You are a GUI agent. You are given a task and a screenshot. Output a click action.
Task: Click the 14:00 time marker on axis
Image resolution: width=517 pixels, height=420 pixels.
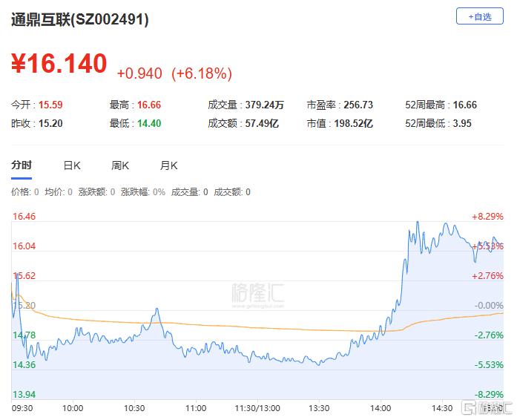click(381, 408)
